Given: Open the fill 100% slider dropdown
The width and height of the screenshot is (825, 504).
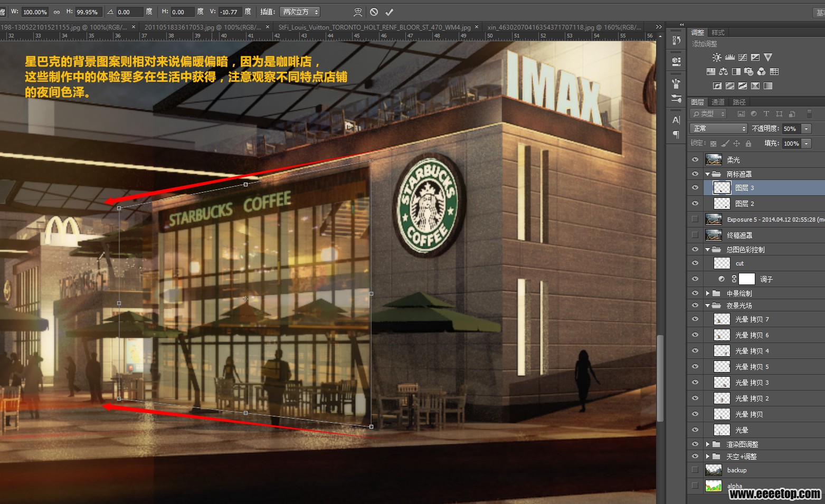Looking at the screenshot, I should pyautogui.click(x=806, y=144).
